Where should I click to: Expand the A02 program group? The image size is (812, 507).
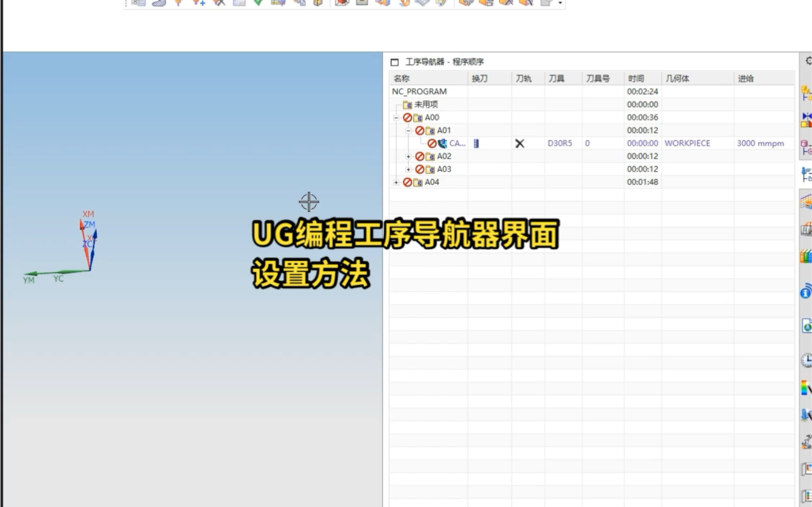click(x=408, y=156)
